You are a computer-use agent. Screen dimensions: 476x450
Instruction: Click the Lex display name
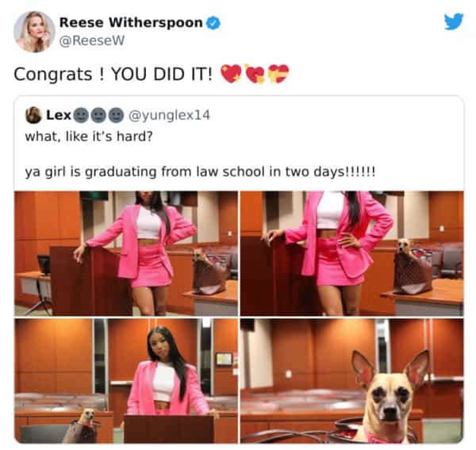click(x=59, y=115)
